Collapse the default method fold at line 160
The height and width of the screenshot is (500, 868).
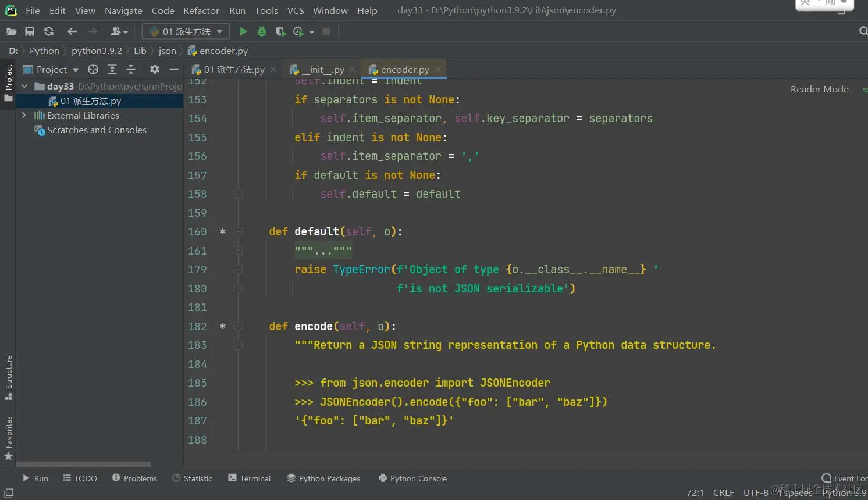click(x=238, y=231)
